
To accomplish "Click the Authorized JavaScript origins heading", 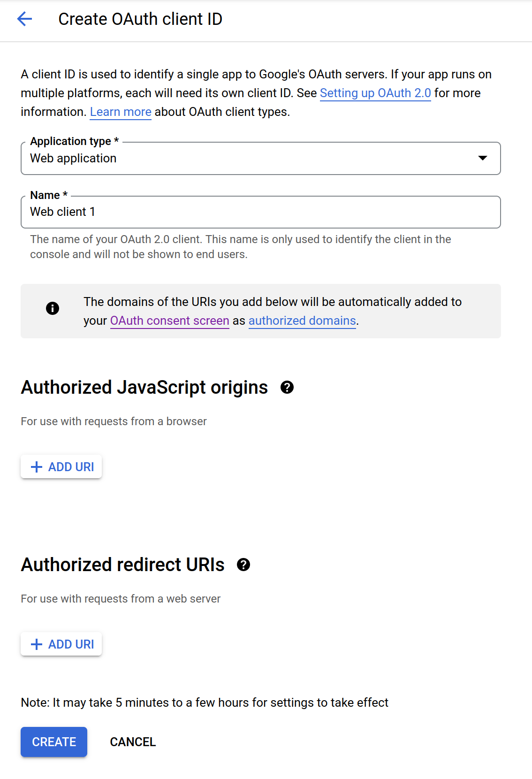I will point(144,388).
